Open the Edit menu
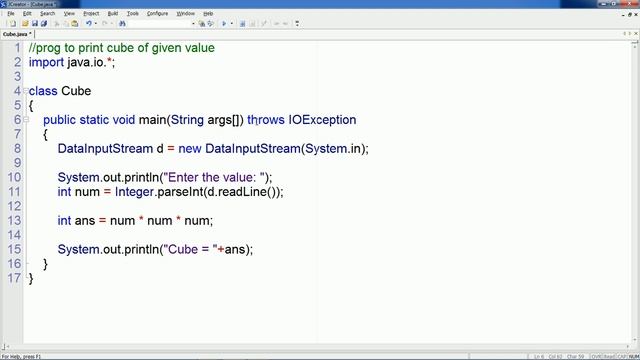This screenshot has width=640, height=360. (x=27, y=13)
